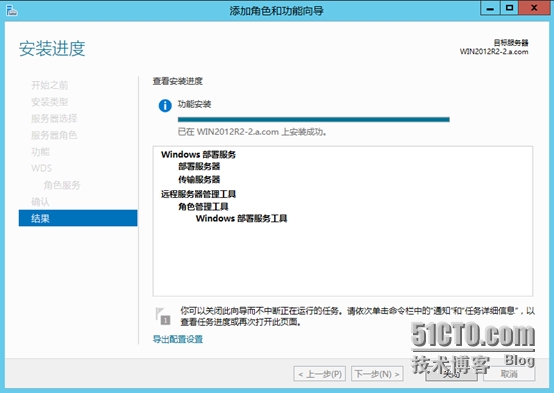Click the 功能安装 label
This screenshot has height=393, width=554.
pos(194,104)
